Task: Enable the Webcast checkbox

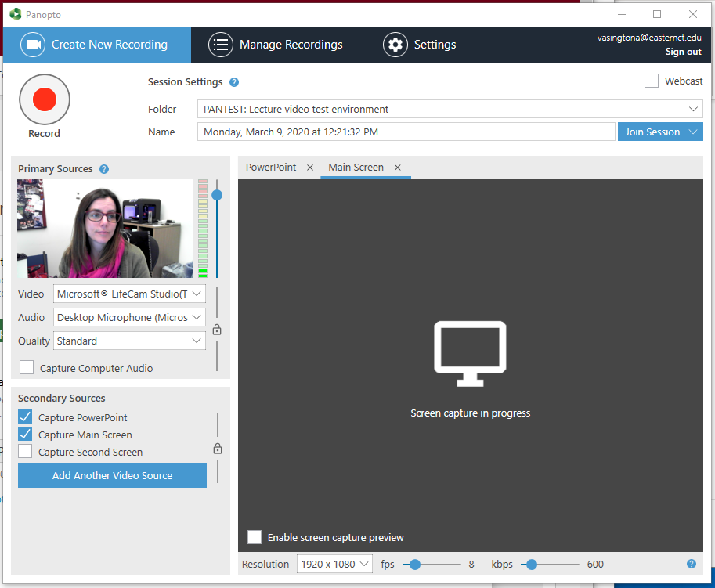Action: pyautogui.click(x=652, y=81)
